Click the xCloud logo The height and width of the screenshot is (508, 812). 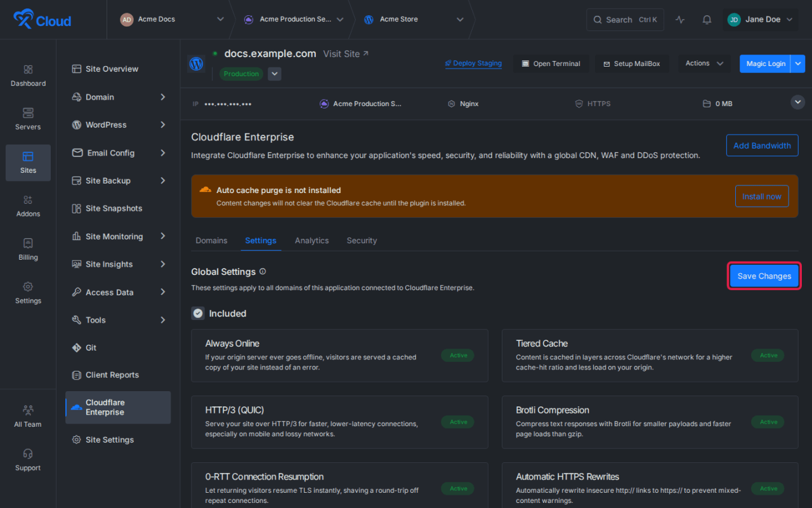point(42,20)
